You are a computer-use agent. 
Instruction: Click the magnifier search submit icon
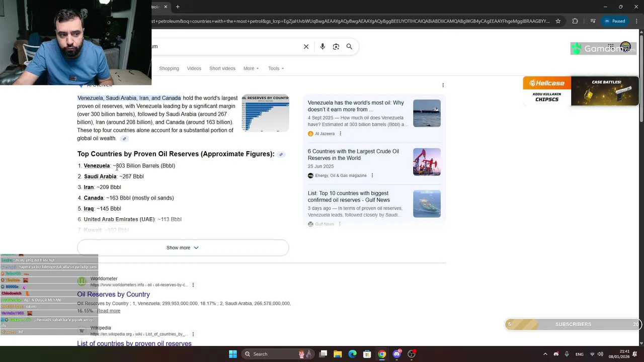(x=349, y=46)
